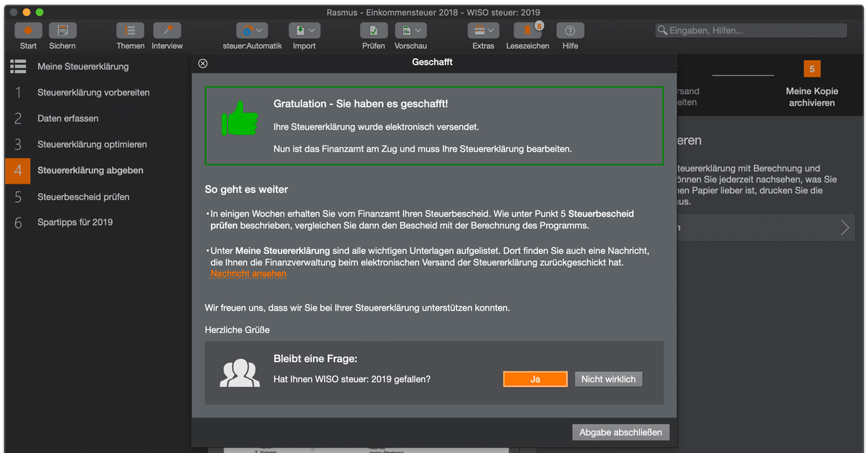Close the Geschafft dialog with the X
Image resolution: width=868 pixels, height=453 pixels.
[x=203, y=63]
